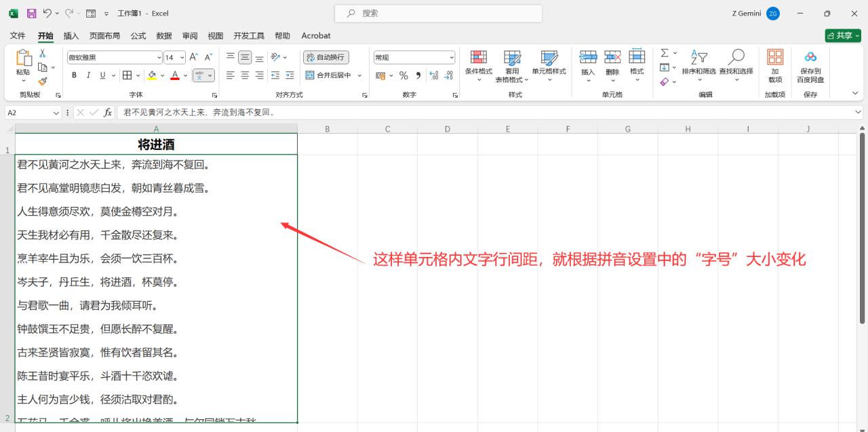Open 套用表格格式 dropdown
Screen dimensions: 868x432
[x=512, y=66]
